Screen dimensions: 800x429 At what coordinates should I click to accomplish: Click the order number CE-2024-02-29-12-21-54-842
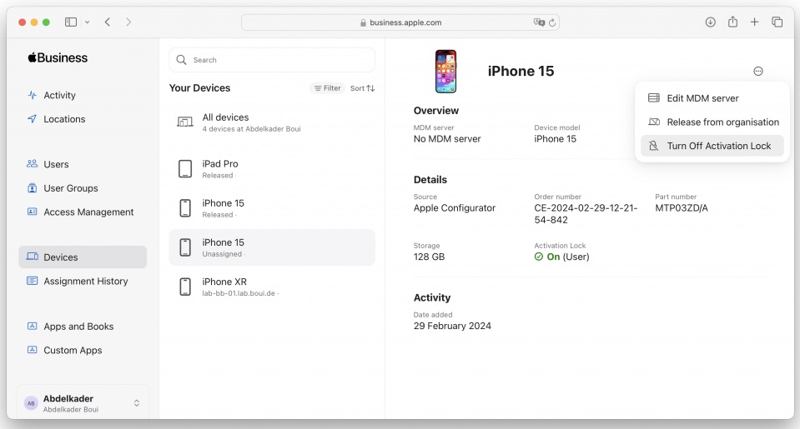586,214
